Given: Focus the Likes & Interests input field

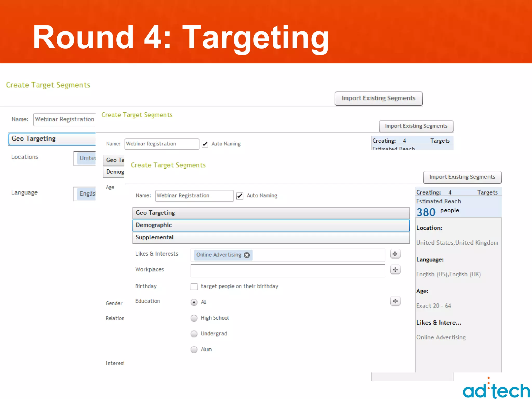Looking at the screenshot, I should click(288, 255).
